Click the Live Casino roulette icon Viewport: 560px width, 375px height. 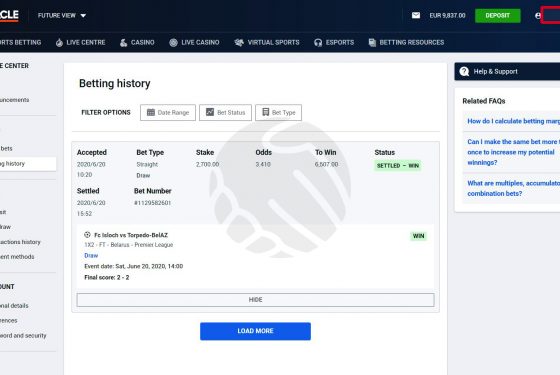[x=174, y=42]
